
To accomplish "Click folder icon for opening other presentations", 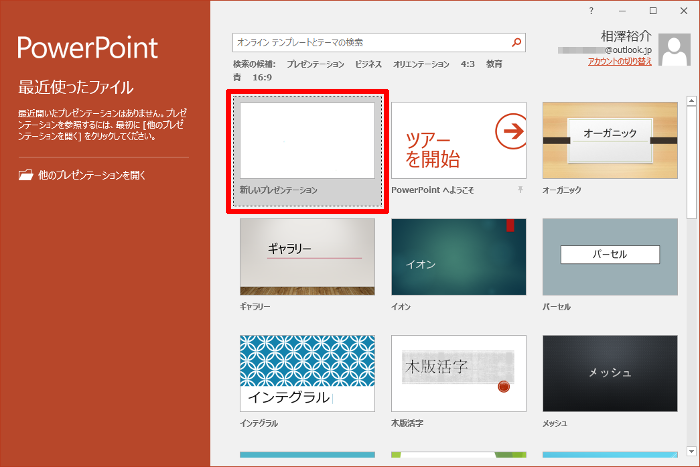I will coord(25,175).
